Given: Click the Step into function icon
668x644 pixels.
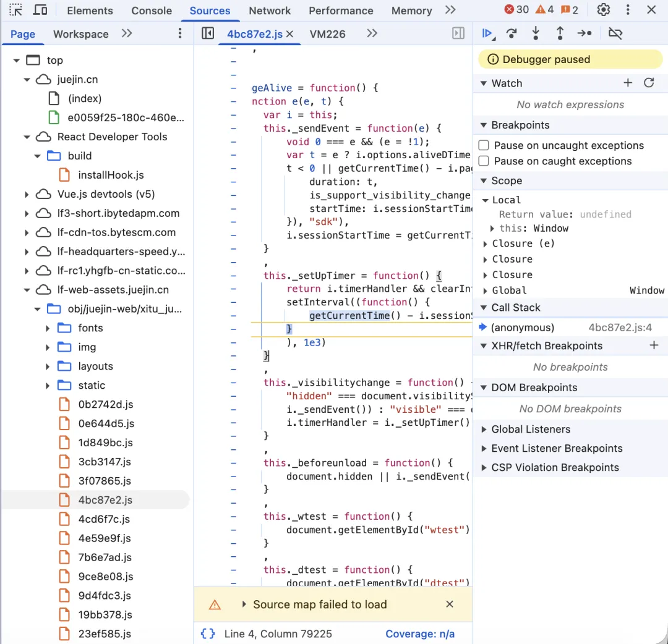Looking at the screenshot, I should point(536,34).
